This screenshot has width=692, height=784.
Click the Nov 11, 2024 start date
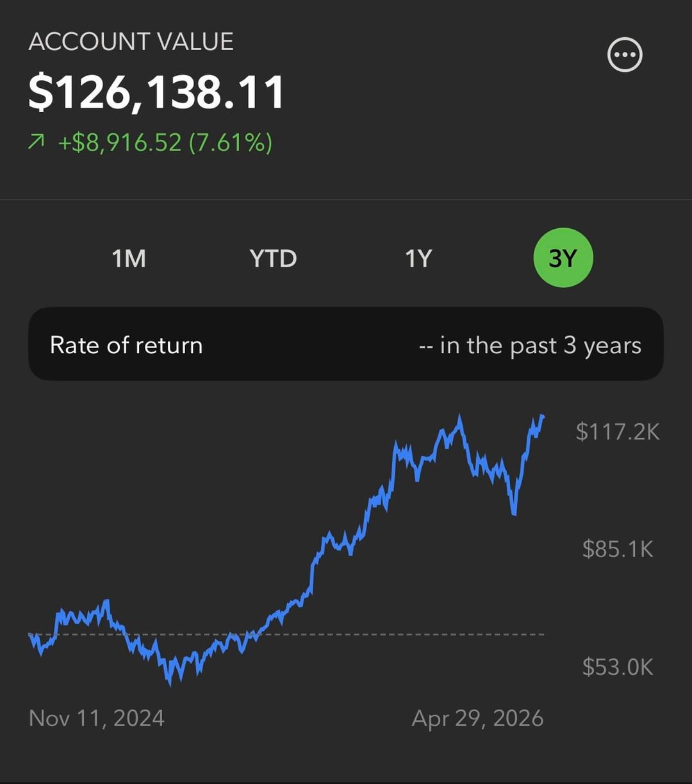tap(97, 717)
